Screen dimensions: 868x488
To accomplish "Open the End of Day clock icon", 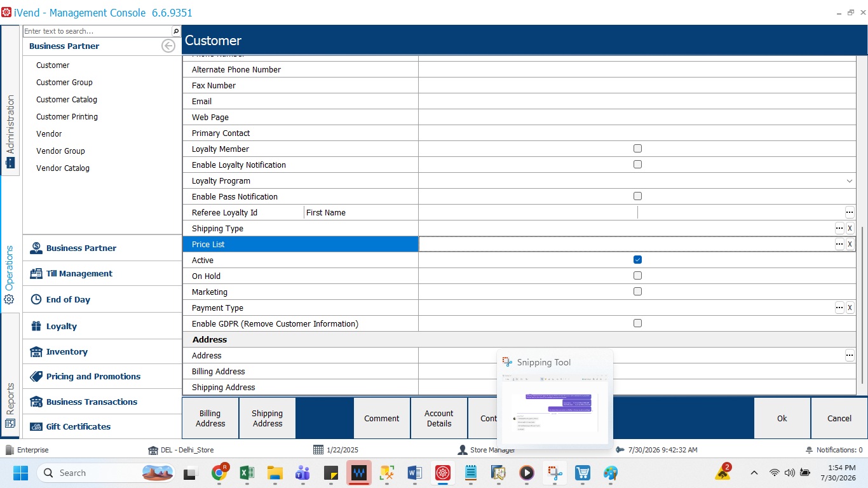I will (36, 299).
